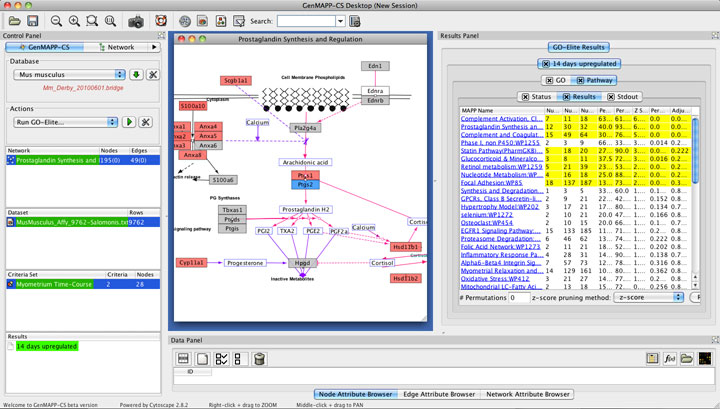Screen dimensions: 720x409
Task: Export network image with camera icon
Action: click(x=135, y=22)
